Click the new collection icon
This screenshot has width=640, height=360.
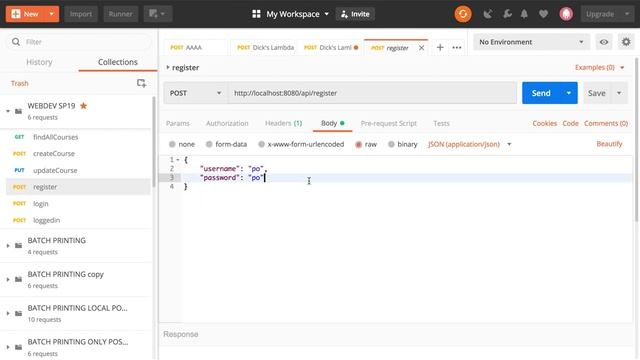click(141, 83)
